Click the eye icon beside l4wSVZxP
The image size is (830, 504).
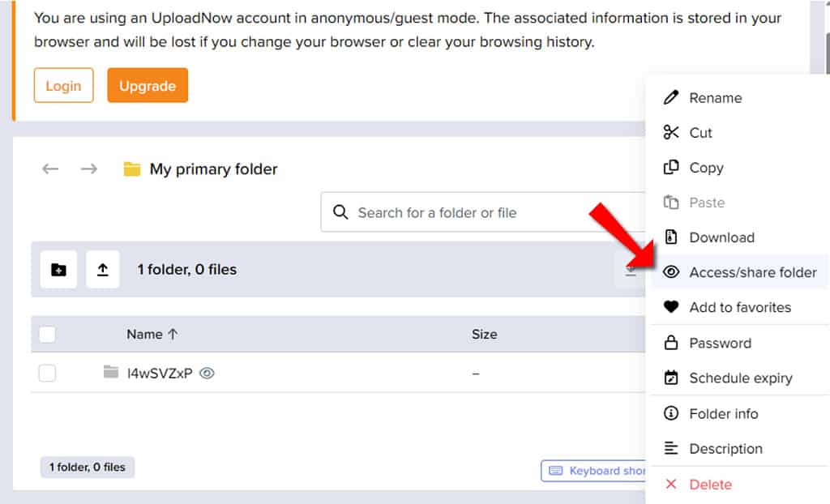[x=207, y=374]
